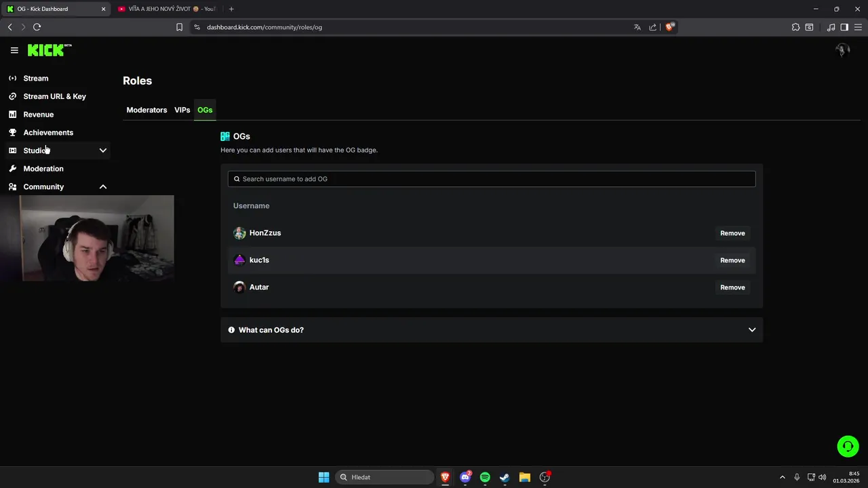Image resolution: width=868 pixels, height=488 pixels.
Task: Click the Stream broadcast icon
Action: [12, 78]
